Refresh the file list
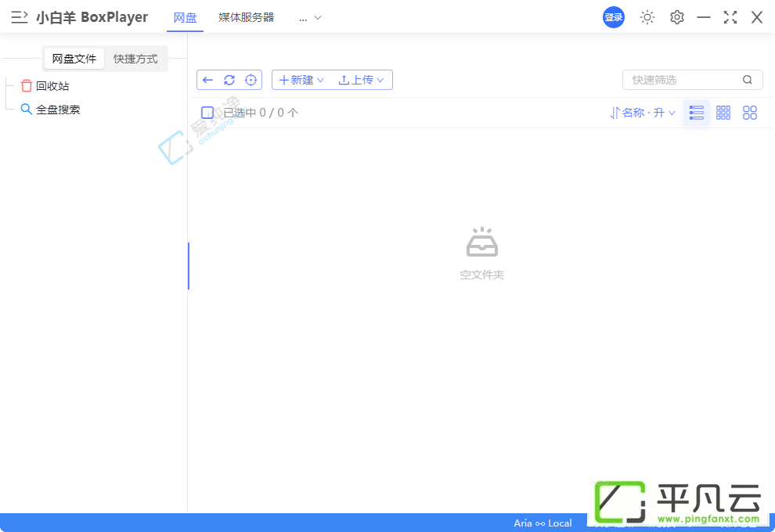775x532 pixels. [229, 80]
